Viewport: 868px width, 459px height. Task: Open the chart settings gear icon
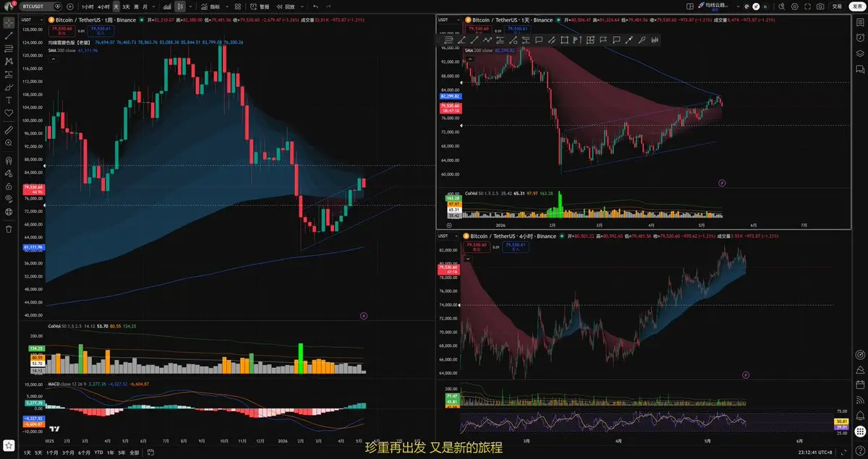pos(795,7)
